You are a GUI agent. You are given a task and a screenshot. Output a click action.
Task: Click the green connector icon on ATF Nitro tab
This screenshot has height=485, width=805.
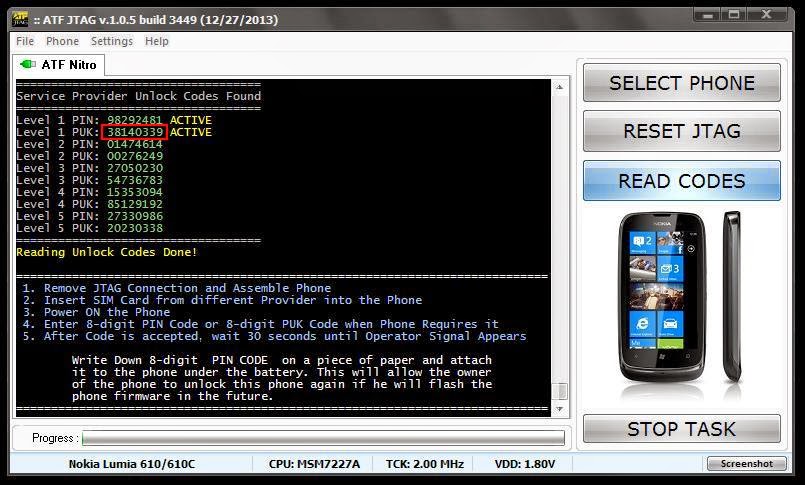pos(27,65)
